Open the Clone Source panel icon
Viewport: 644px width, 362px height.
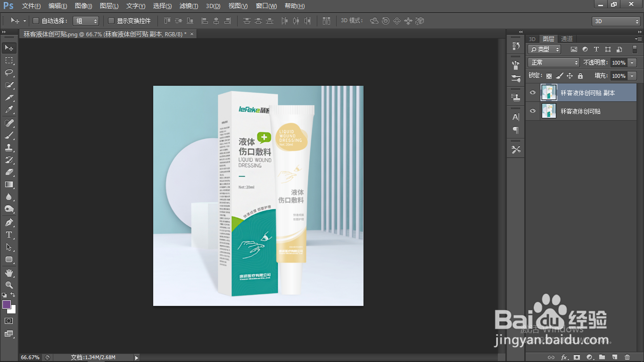pos(516,97)
